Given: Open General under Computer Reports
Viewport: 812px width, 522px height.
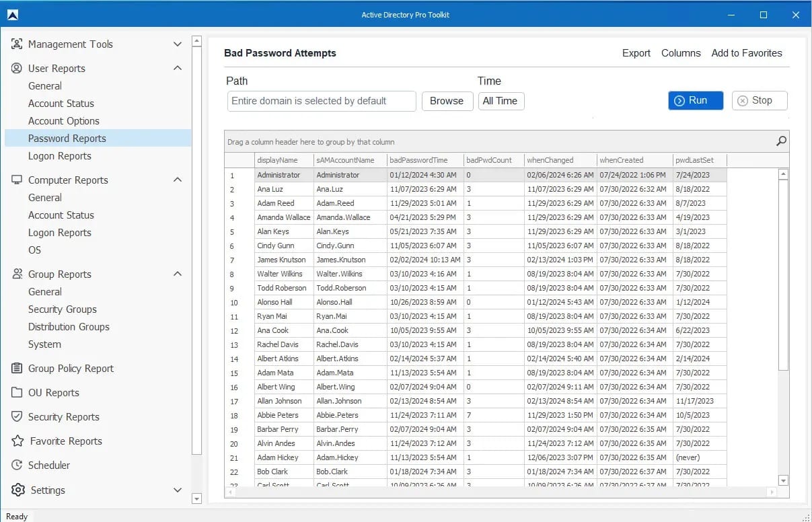Looking at the screenshot, I should pos(45,198).
